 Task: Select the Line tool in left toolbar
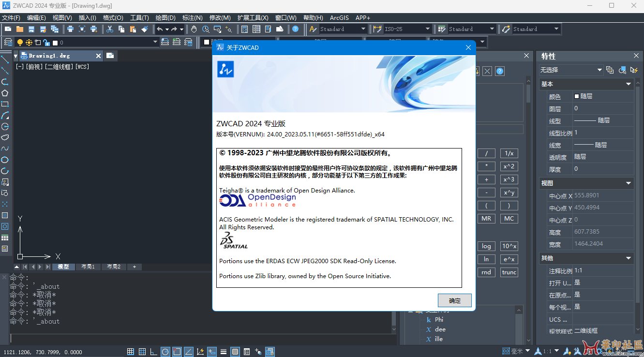point(5,59)
